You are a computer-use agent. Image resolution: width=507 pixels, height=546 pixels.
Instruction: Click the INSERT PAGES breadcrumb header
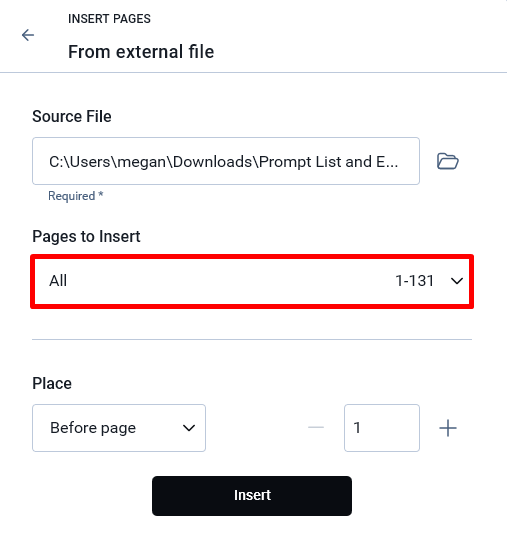109,19
